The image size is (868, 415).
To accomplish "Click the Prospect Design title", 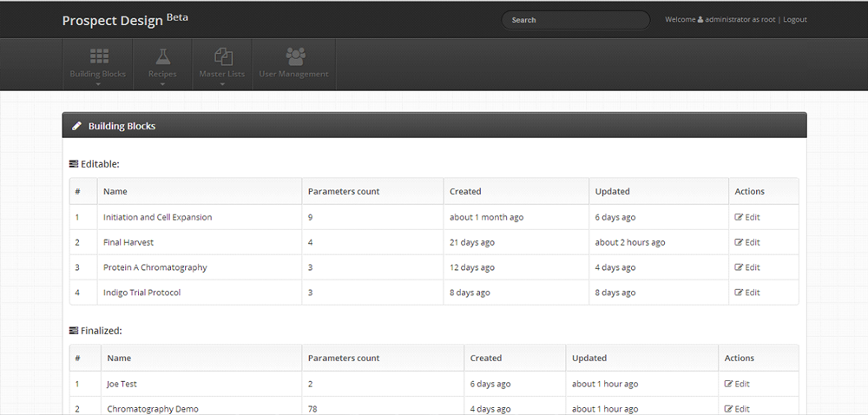I will (x=112, y=21).
